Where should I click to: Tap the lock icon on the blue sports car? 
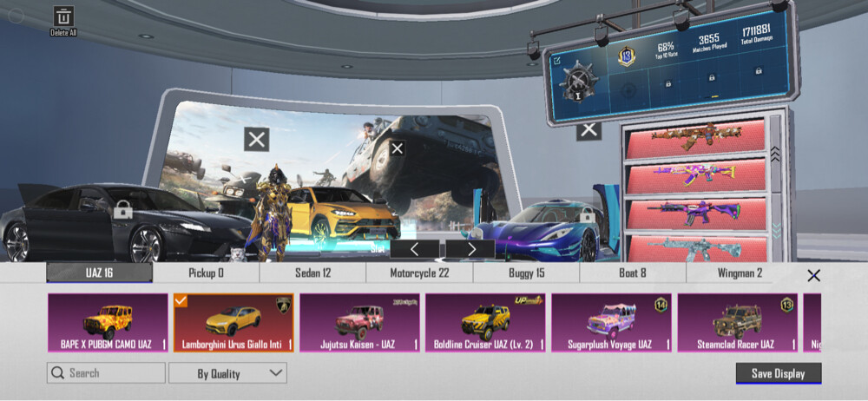pos(587,215)
